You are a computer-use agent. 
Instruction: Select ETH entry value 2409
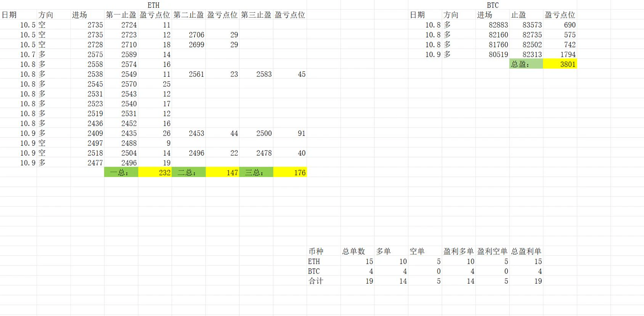pyautogui.click(x=87, y=133)
